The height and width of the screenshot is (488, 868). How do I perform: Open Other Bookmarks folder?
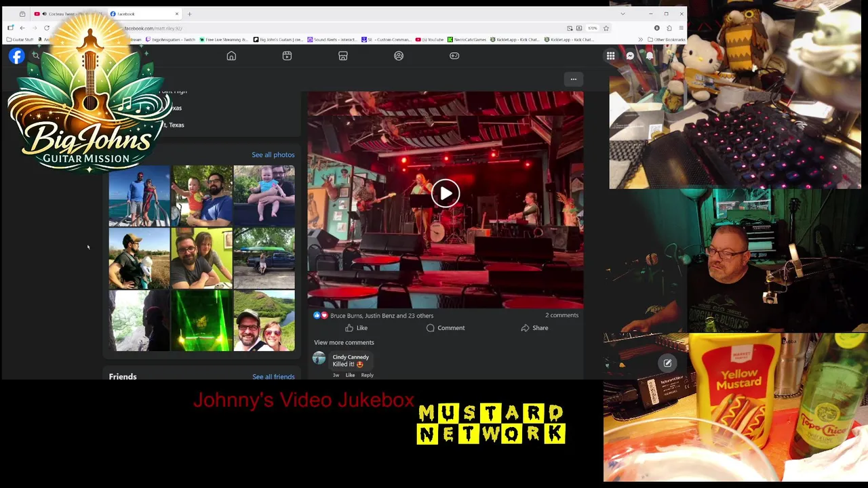(667, 39)
